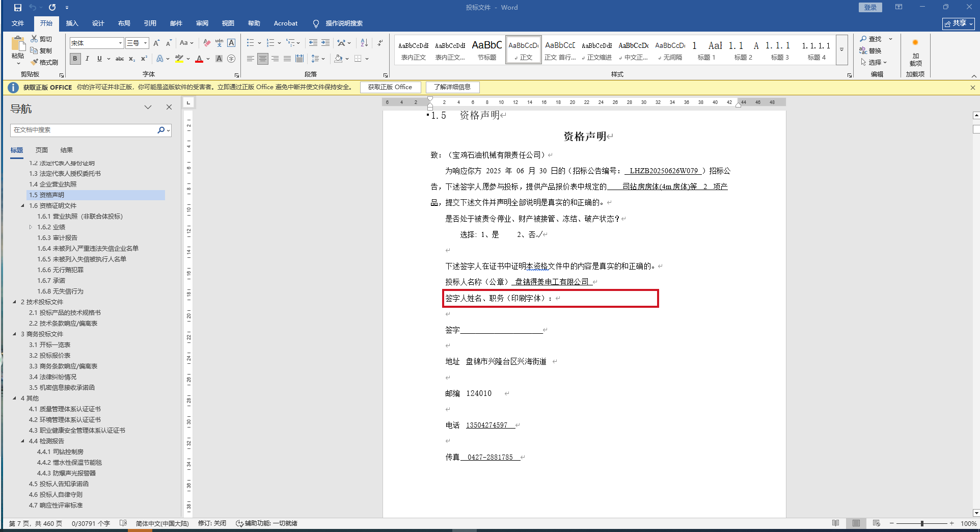Click the 获取正版 Office button
Screen dimensions: 980x532
pyautogui.click(x=390, y=87)
